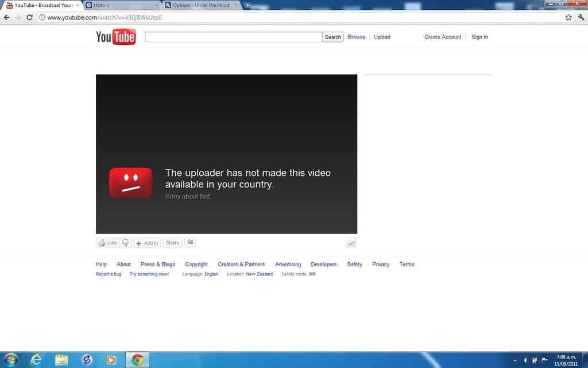Image resolution: width=588 pixels, height=368 pixels.
Task: Click the site info icon in address bar
Action: 42,17
